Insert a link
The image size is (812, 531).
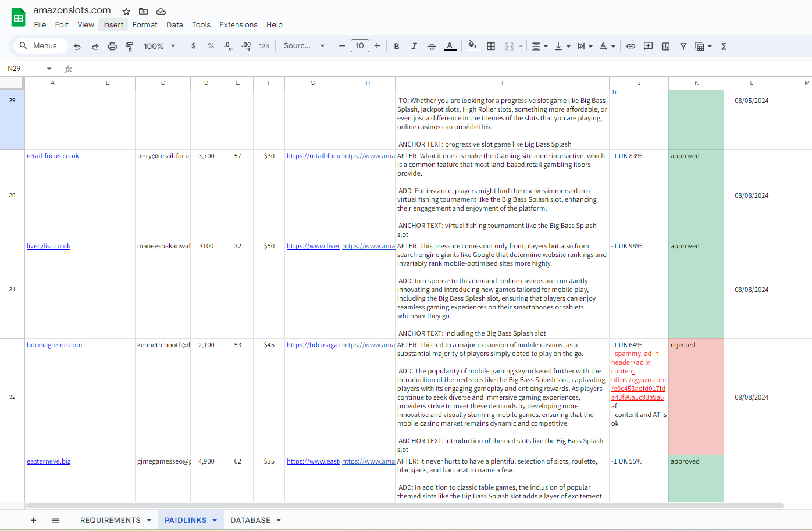[x=631, y=47]
